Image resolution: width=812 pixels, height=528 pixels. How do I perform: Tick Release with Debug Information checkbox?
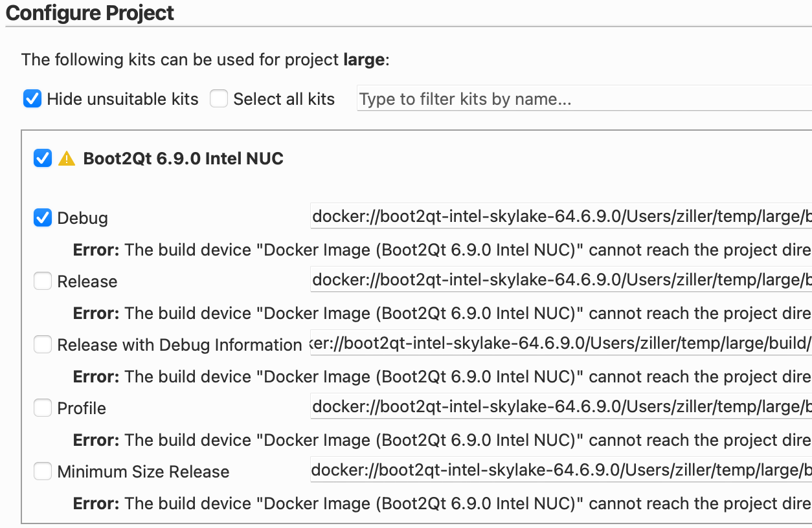click(x=43, y=344)
